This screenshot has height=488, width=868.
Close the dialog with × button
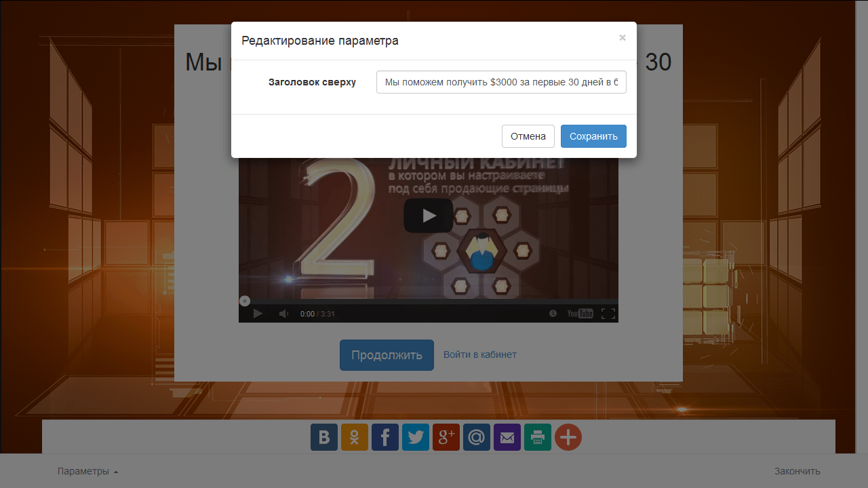pos(623,38)
